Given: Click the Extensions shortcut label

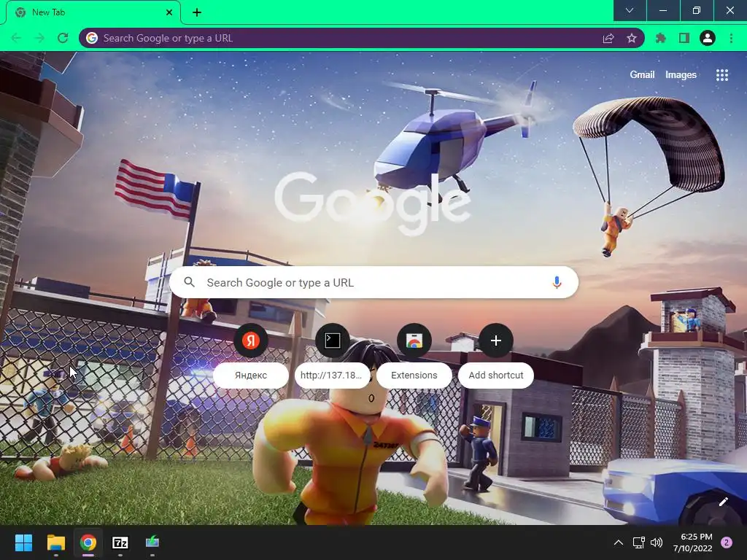Looking at the screenshot, I should point(414,376).
